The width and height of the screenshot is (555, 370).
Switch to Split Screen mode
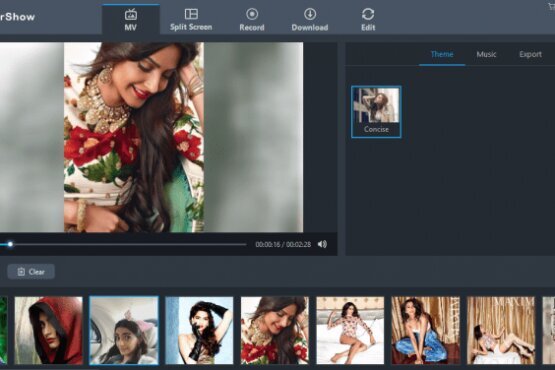[191, 20]
